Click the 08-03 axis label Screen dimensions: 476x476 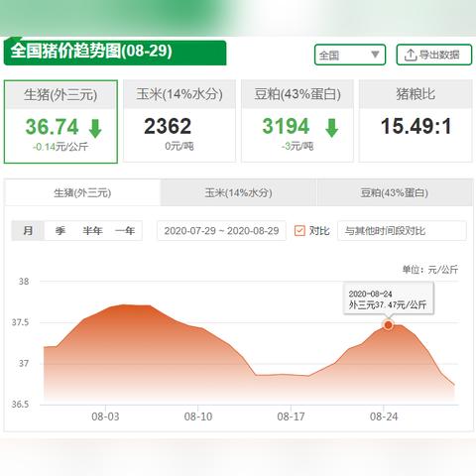(105, 416)
